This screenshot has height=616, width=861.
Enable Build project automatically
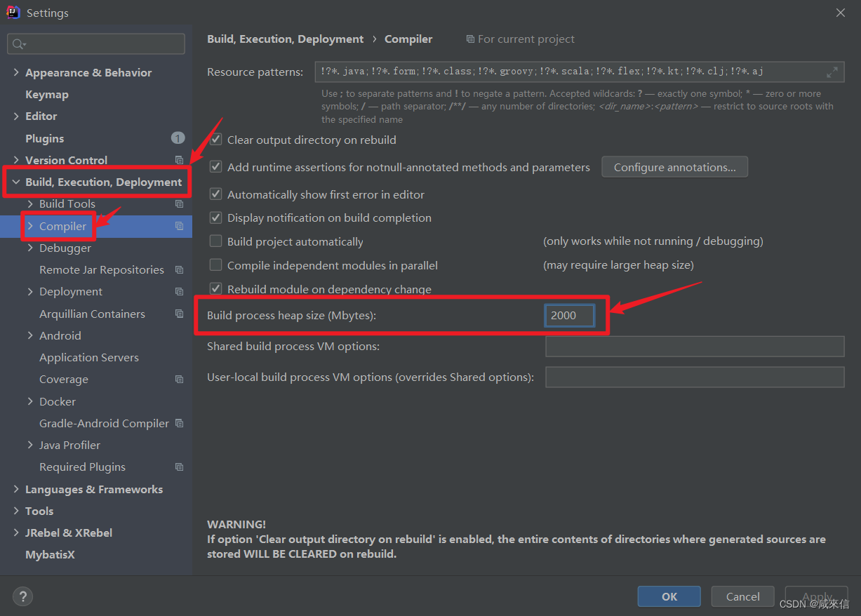tap(215, 241)
